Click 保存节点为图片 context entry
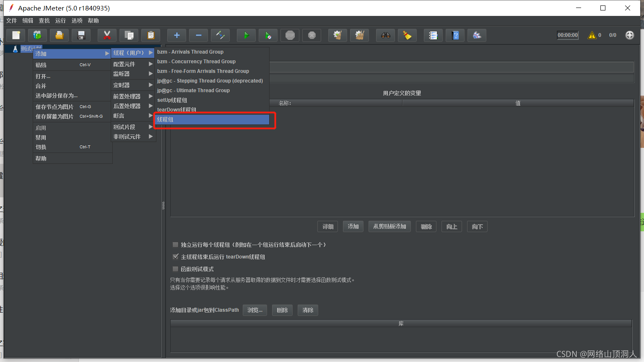 (x=72, y=107)
